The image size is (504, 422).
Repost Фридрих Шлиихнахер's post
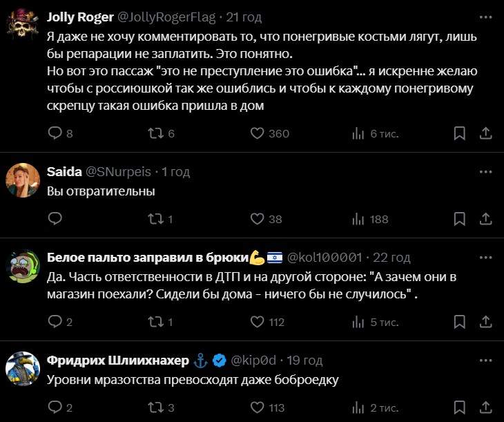[155, 407]
